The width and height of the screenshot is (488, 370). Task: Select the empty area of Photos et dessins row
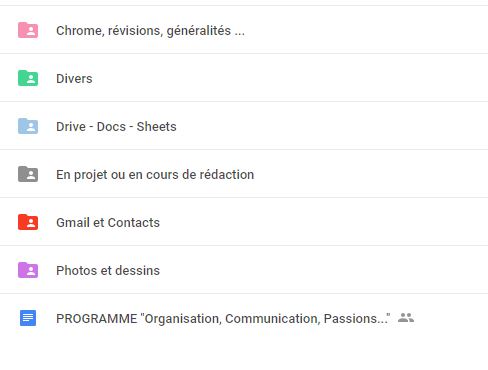[x=323, y=270]
